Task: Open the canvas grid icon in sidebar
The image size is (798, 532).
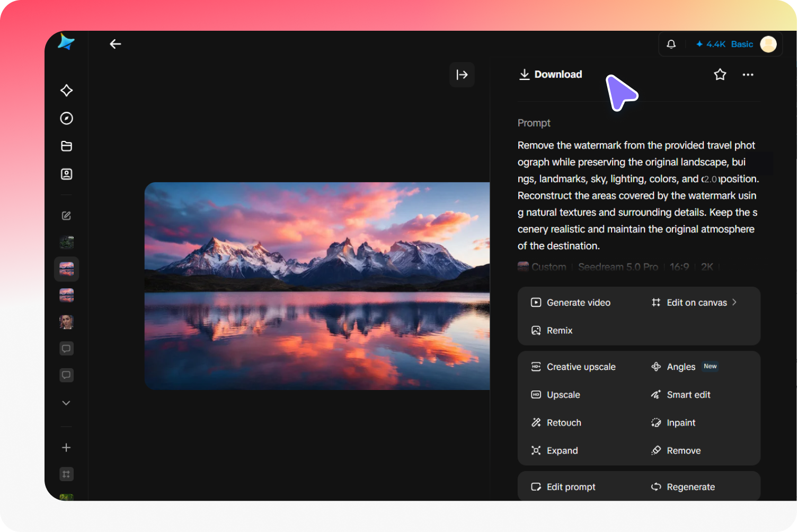Action: [66, 474]
